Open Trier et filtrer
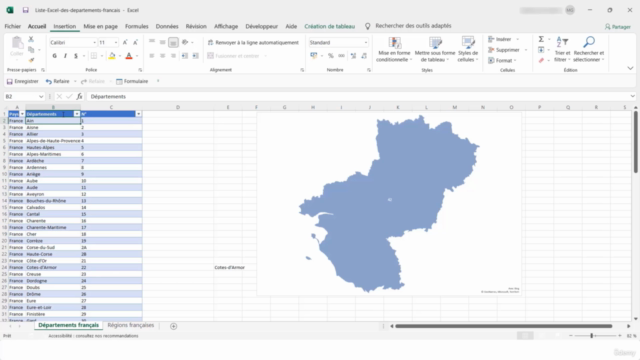Viewport: 640px width, 360px height. click(562, 49)
